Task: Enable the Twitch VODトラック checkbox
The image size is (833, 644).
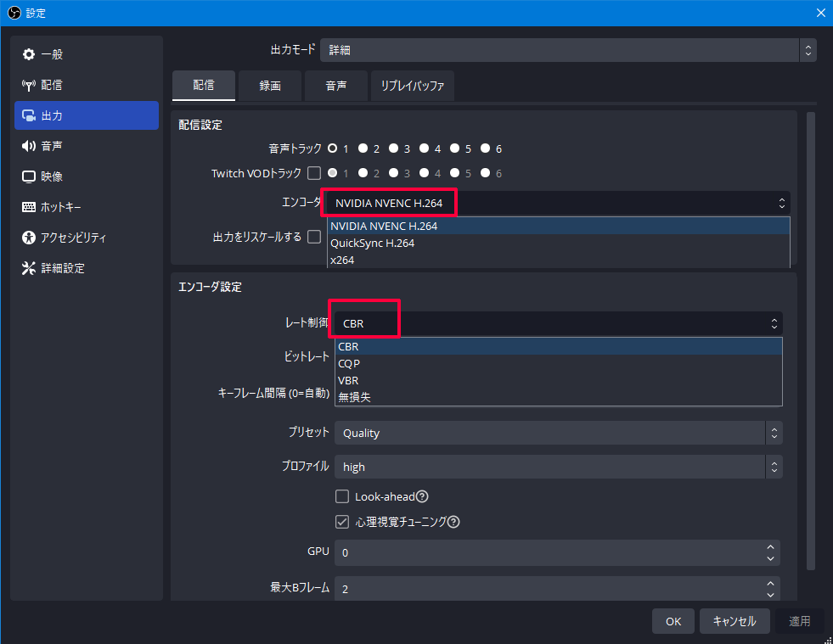Action: click(313, 172)
